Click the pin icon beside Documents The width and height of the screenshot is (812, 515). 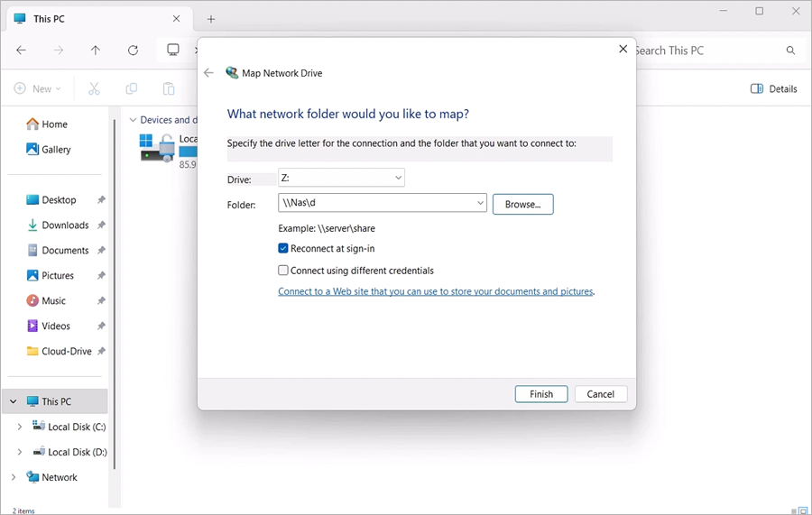pos(101,251)
